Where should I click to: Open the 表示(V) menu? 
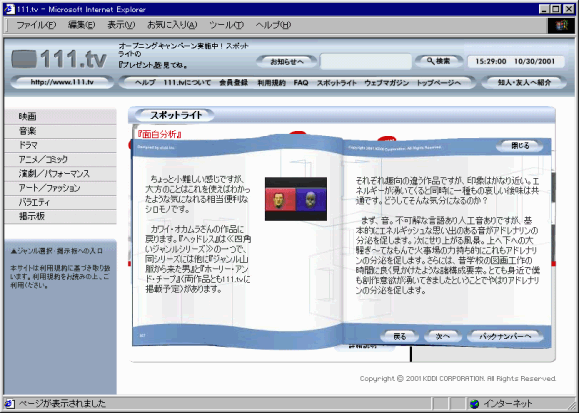click(121, 25)
